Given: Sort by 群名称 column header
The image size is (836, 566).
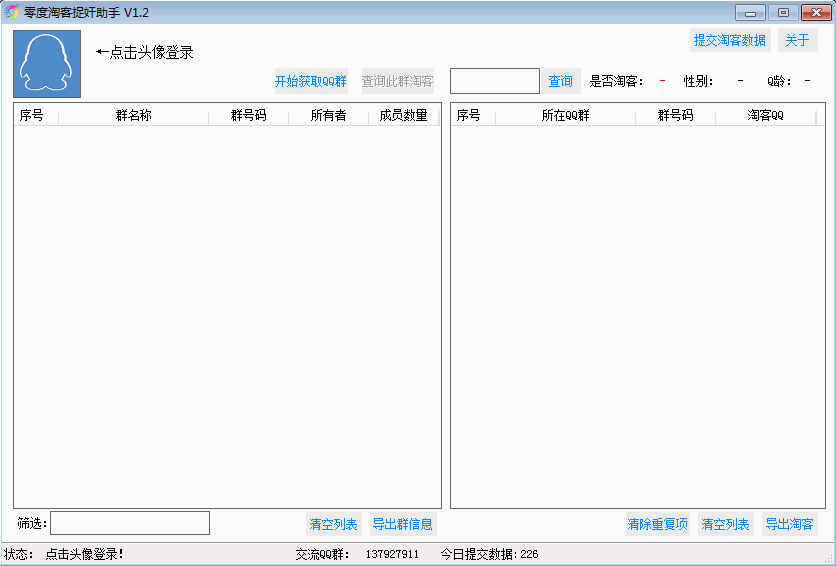Looking at the screenshot, I should click(133, 116).
